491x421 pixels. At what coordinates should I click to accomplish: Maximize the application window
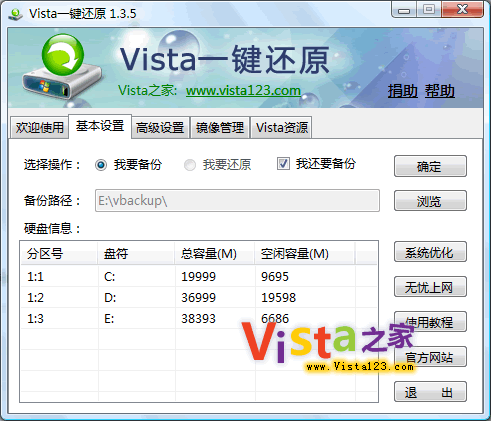[429, 10]
